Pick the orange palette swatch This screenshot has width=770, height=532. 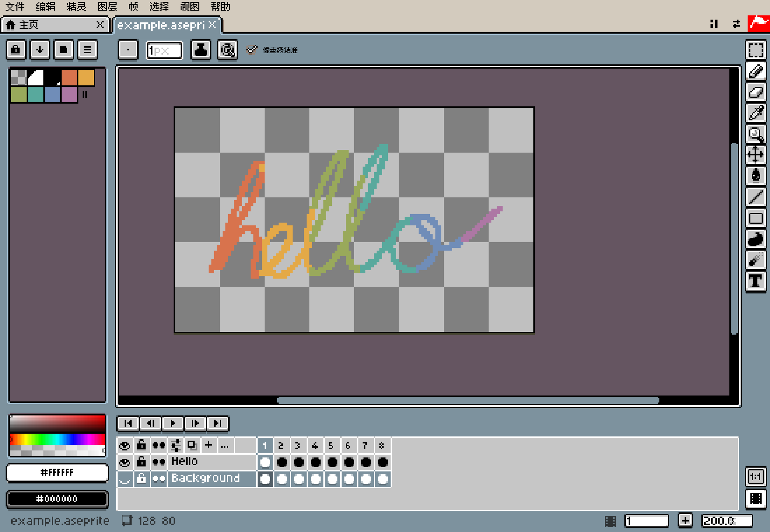pyautogui.click(x=69, y=78)
